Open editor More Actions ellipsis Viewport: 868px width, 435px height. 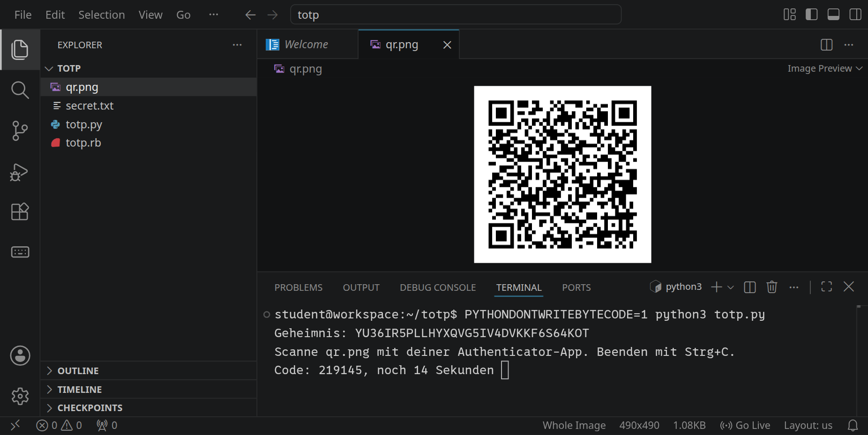tap(849, 45)
